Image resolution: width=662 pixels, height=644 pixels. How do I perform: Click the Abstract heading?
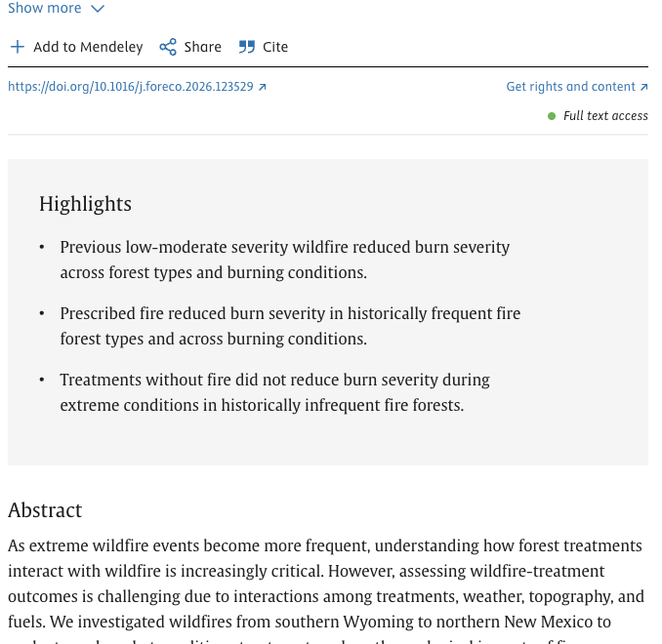pos(45,510)
